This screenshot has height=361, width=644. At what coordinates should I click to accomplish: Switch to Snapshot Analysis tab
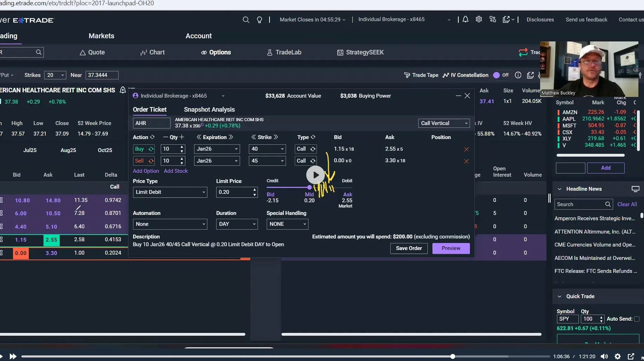(209, 110)
